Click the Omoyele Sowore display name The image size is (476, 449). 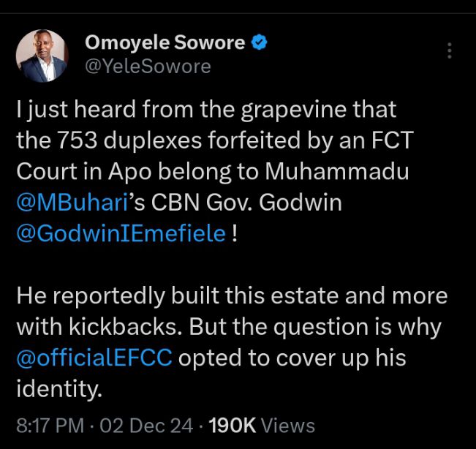pyautogui.click(x=165, y=43)
